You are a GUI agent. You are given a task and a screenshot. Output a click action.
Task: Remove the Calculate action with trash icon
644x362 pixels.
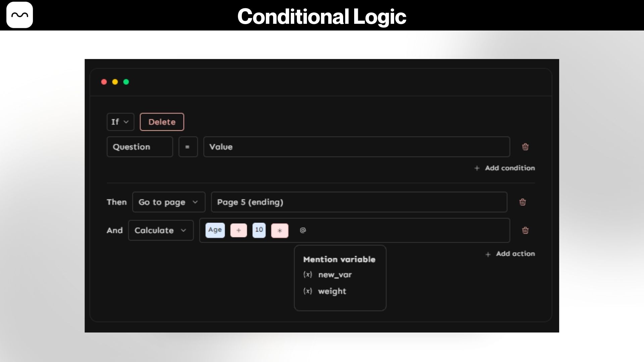click(525, 230)
